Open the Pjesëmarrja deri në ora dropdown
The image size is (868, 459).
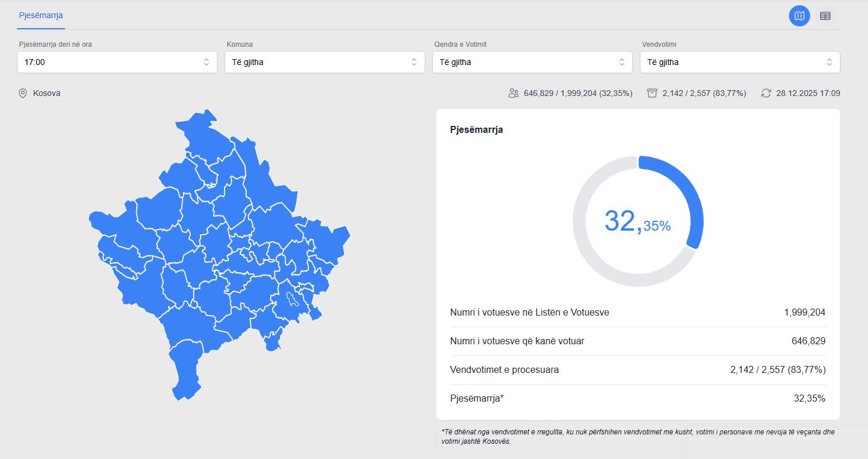coord(117,62)
